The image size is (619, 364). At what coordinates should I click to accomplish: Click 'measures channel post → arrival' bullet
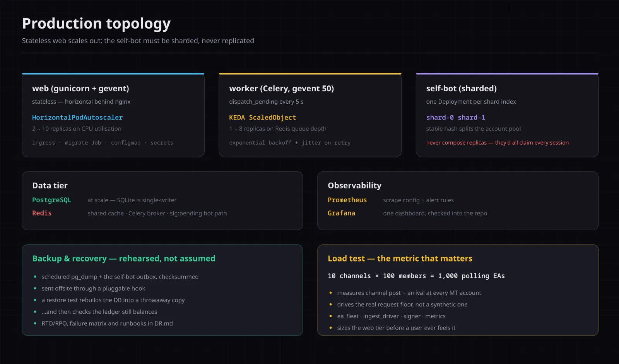click(409, 293)
